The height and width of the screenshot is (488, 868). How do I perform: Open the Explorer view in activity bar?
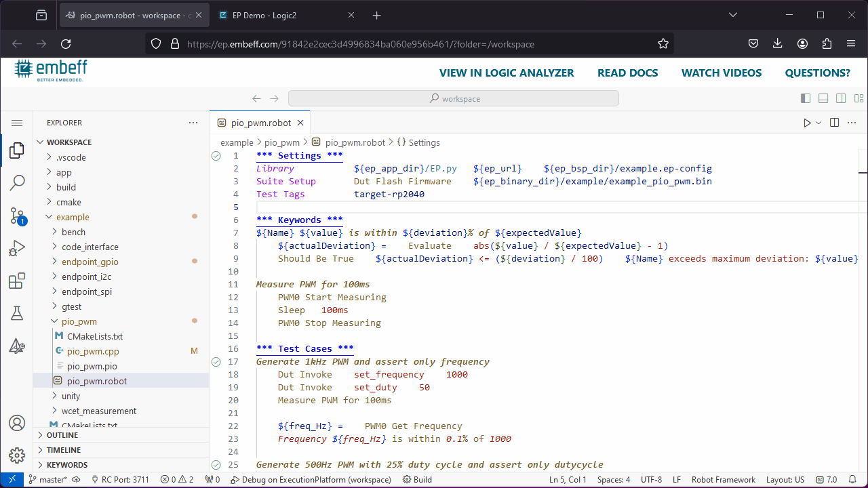pyautogui.click(x=17, y=150)
